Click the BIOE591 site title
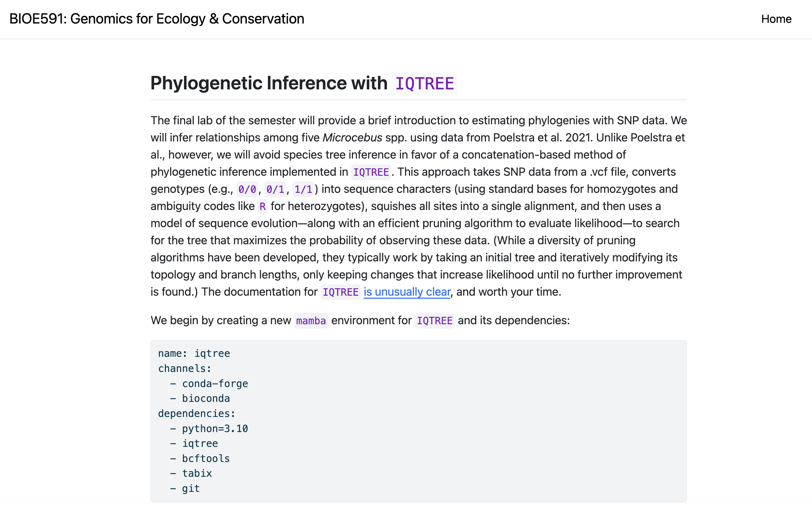The image size is (812, 506). tap(157, 19)
